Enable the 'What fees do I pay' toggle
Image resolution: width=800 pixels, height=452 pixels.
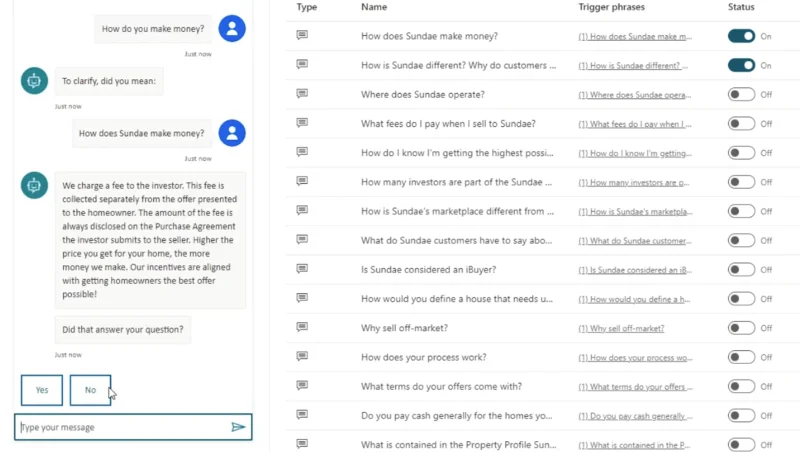click(x=741, y=123)
